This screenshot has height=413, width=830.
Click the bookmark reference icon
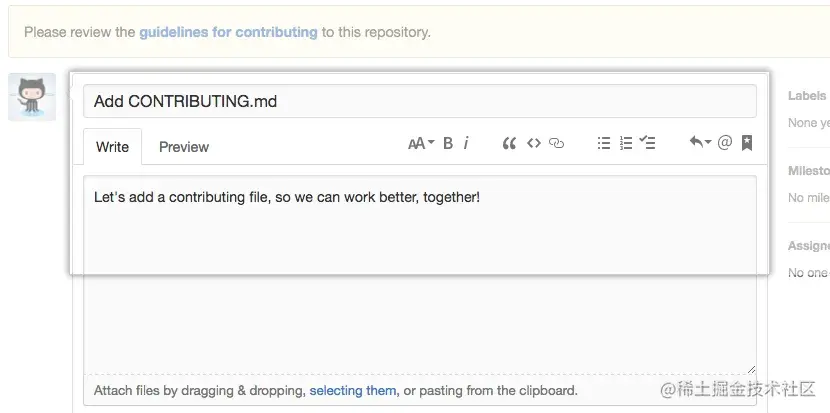coord(747,143)
